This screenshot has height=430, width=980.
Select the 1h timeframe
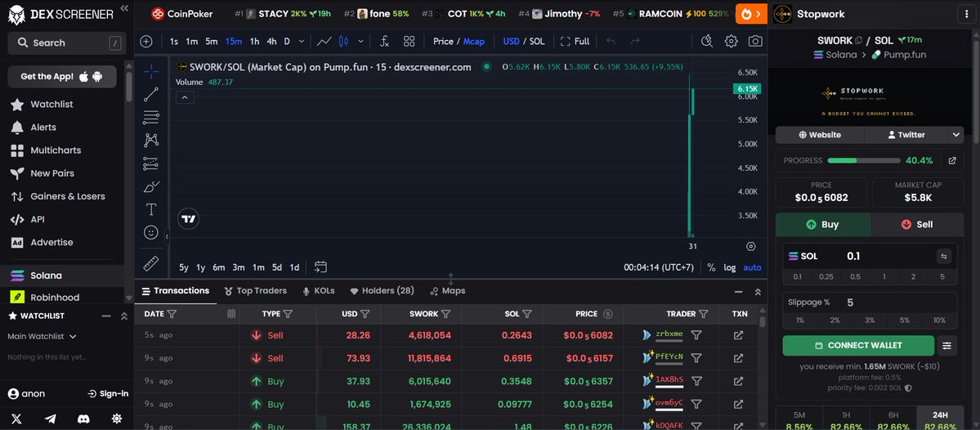pyautogui.click(x=254, y=41)
